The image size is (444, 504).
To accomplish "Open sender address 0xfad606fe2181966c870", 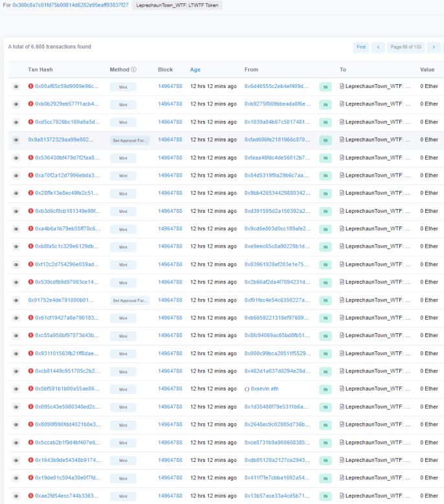I will (277, 140).
